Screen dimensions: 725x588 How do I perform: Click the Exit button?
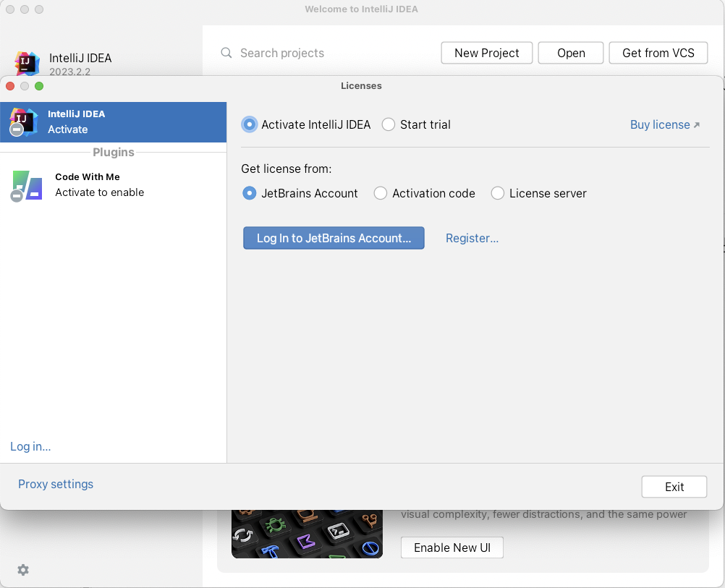pyautogui.click(x=674, y=487)
